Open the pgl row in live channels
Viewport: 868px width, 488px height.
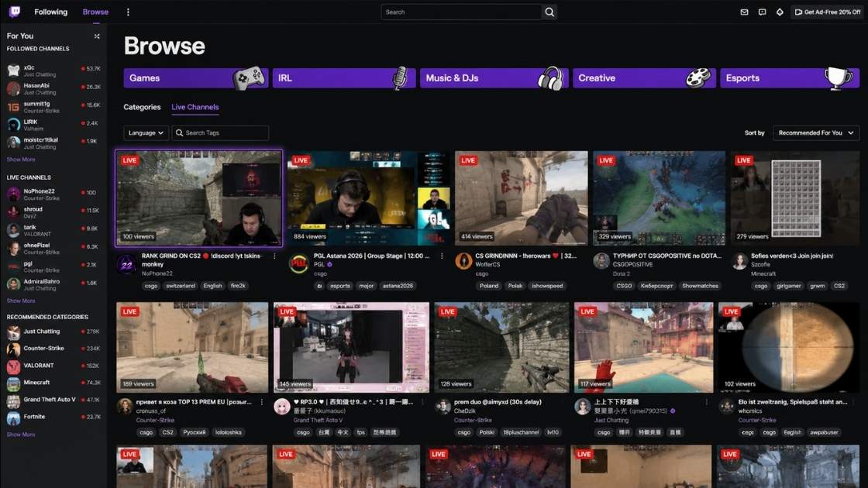pos(53,266)
